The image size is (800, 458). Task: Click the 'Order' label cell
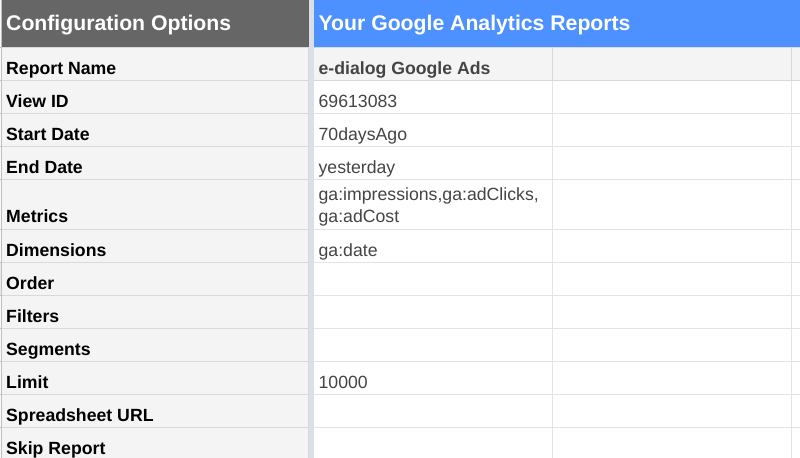click(x=155, y=283)
